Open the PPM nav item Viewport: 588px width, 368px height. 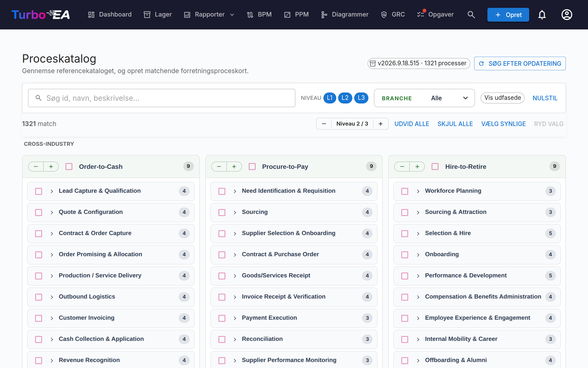tap(297, 14)
